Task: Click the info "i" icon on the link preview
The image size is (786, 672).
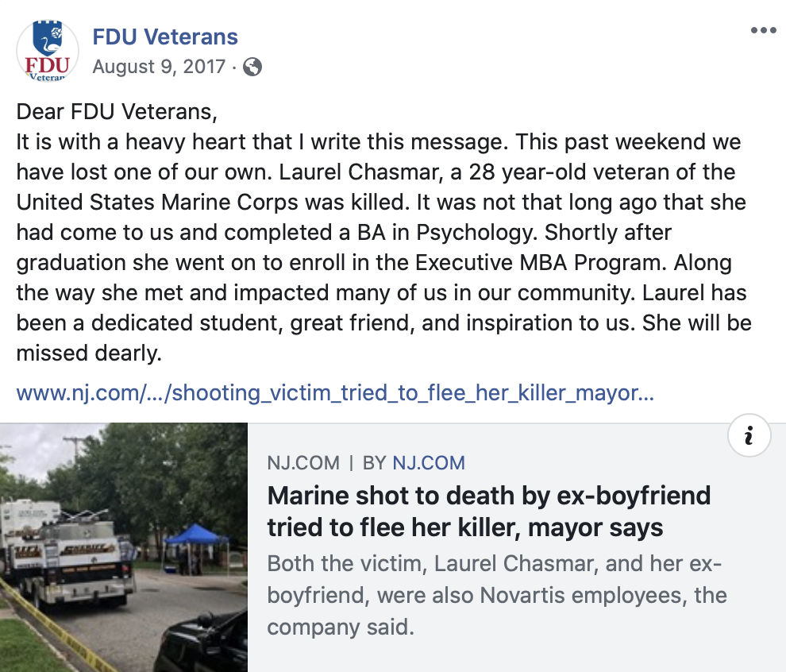Action: click(749, 435)
